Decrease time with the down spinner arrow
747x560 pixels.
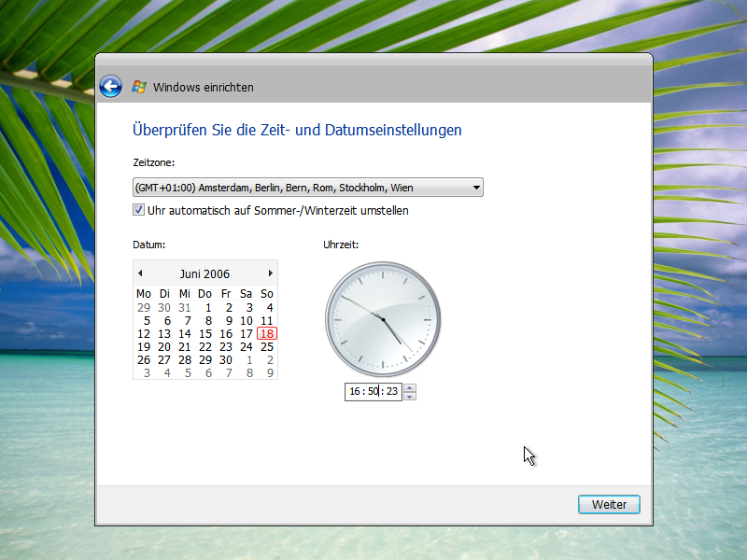(411, 396)
